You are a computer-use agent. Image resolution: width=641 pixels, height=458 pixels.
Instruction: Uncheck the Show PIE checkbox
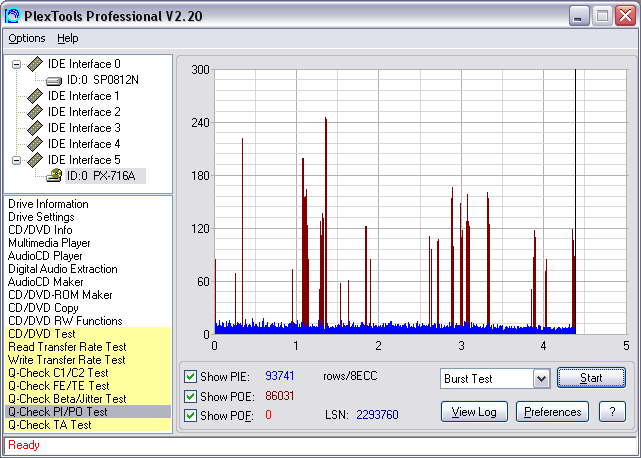tap(190, 376)
